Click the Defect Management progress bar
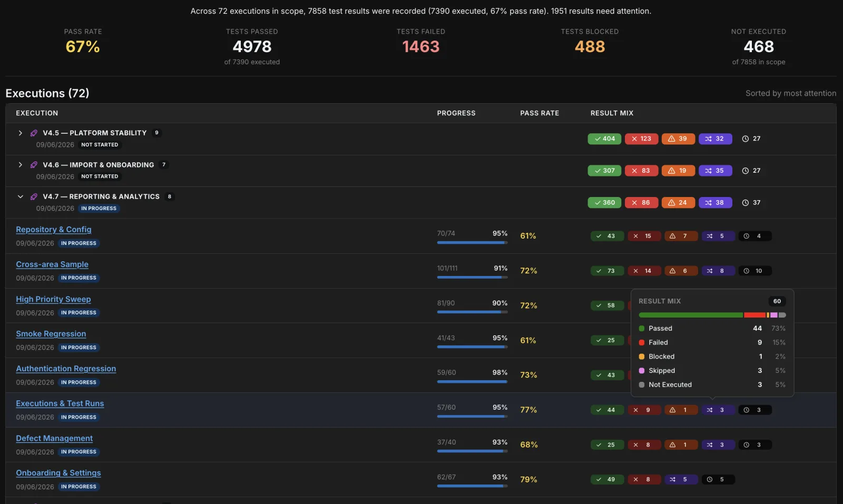Screen dimensions: 843x504 pos(472,451)
